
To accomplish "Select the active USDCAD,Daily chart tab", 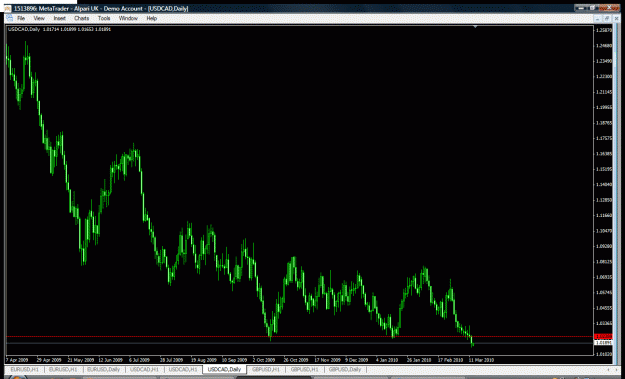I will pyautogui.click(x=224, y=369).
